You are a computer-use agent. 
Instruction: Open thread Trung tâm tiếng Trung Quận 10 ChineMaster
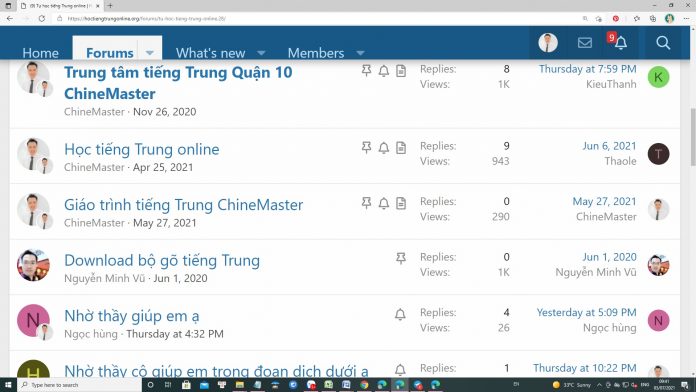178,83
